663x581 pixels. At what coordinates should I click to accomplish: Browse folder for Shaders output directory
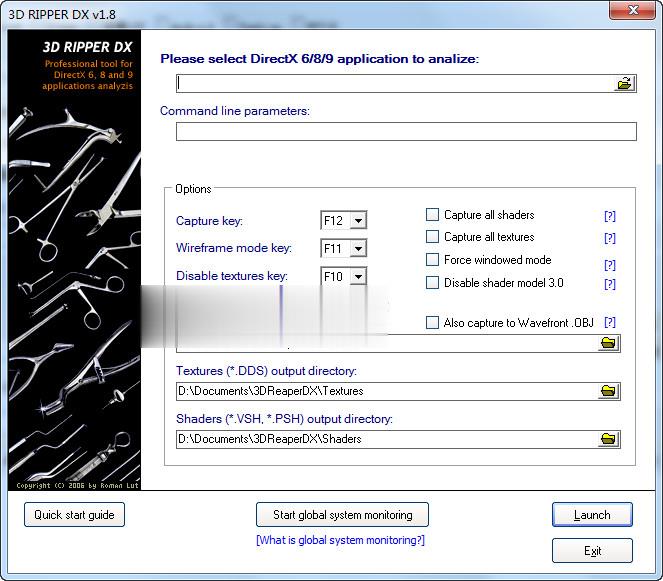coord(609,439)
